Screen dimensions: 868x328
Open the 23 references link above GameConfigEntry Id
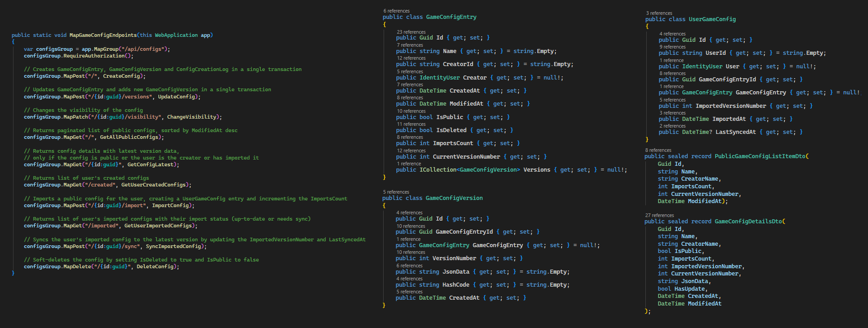tap(411, 32)
